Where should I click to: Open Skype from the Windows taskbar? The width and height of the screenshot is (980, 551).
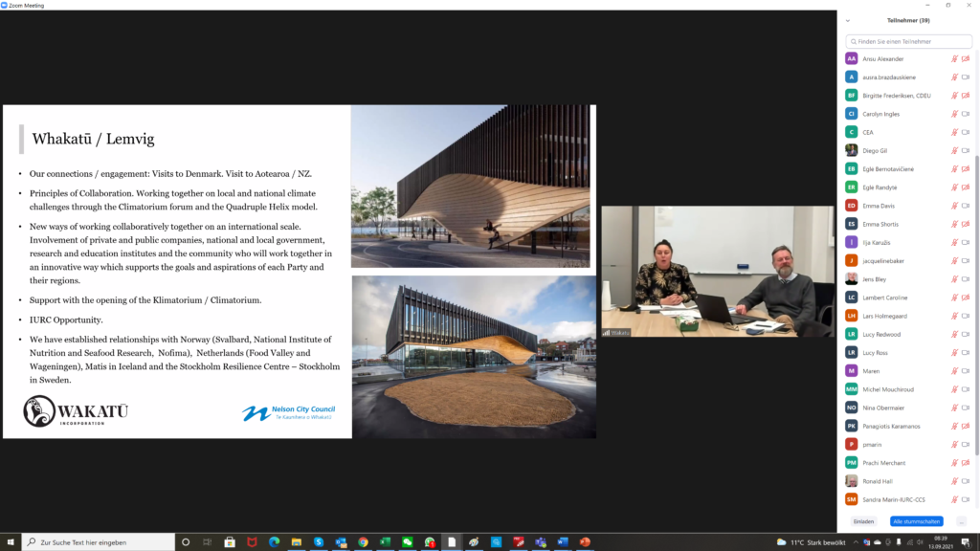coord(319,542)
